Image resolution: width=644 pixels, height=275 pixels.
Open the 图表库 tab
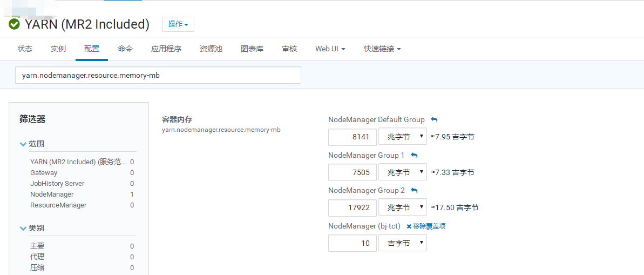[252, 49]
